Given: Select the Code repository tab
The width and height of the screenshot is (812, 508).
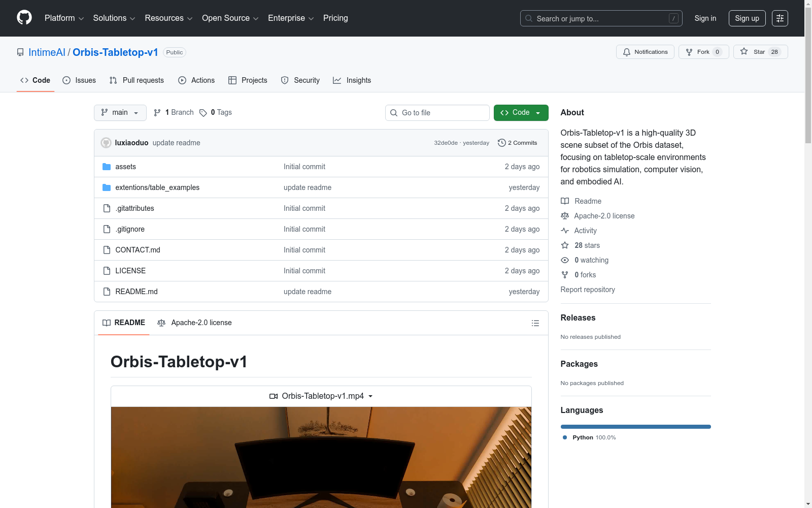Looking at the screenshot, I should click(36, 80).
